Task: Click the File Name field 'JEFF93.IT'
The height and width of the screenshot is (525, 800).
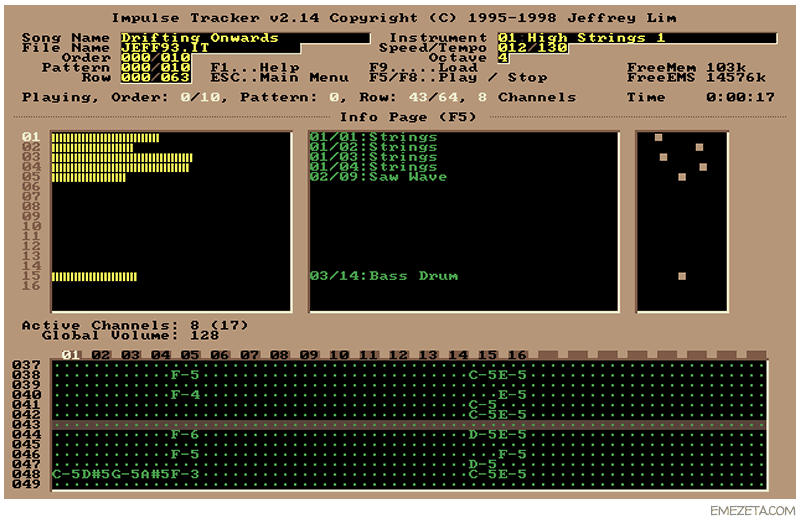Action: click(x=210, y=48)
